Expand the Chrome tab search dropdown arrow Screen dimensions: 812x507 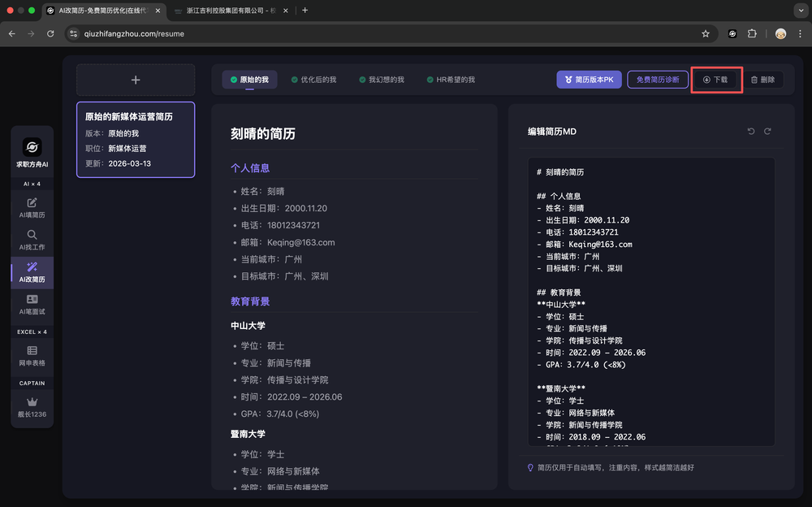798,10
